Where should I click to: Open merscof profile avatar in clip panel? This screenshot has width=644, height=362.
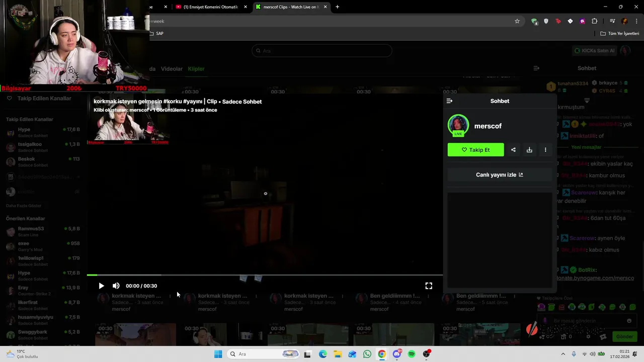click(x=458, y=126)
